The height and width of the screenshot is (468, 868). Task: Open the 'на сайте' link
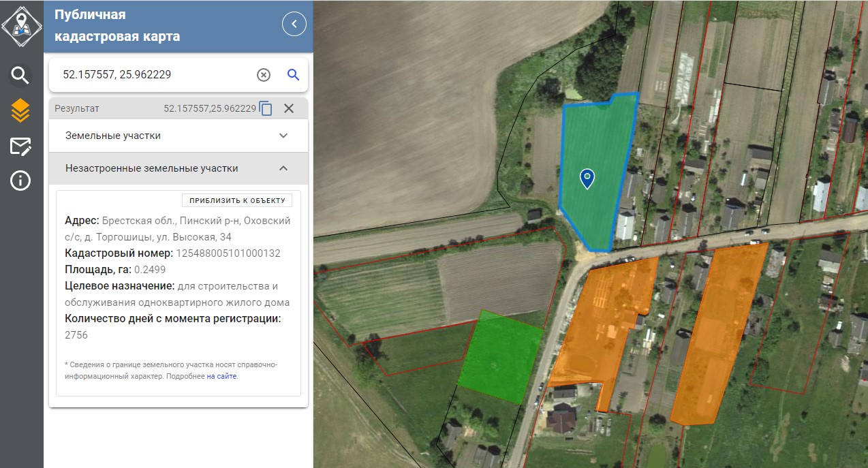coord(222,376)
